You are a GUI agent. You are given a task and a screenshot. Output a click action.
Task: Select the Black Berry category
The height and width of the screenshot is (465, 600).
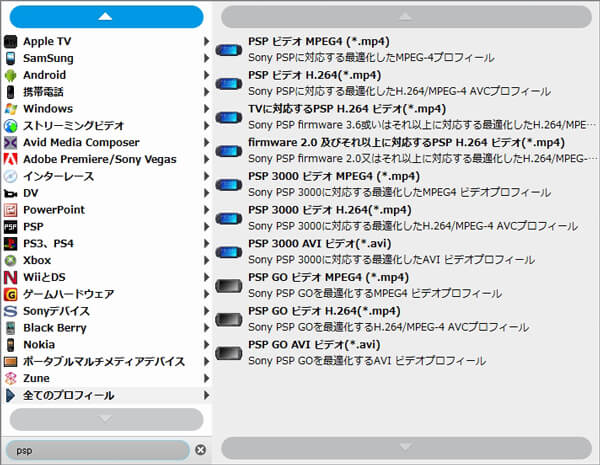[107, 328]
